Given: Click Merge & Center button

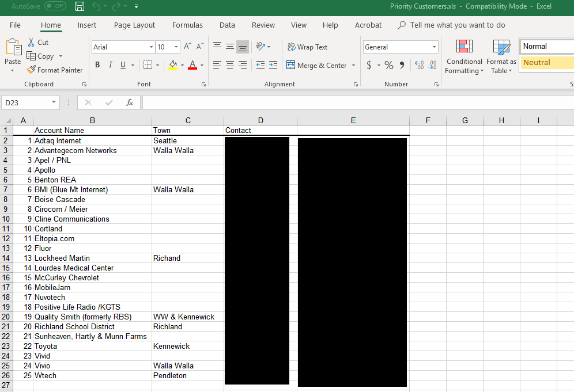Looking at the screenshot, I should click(x=316, y=66).
